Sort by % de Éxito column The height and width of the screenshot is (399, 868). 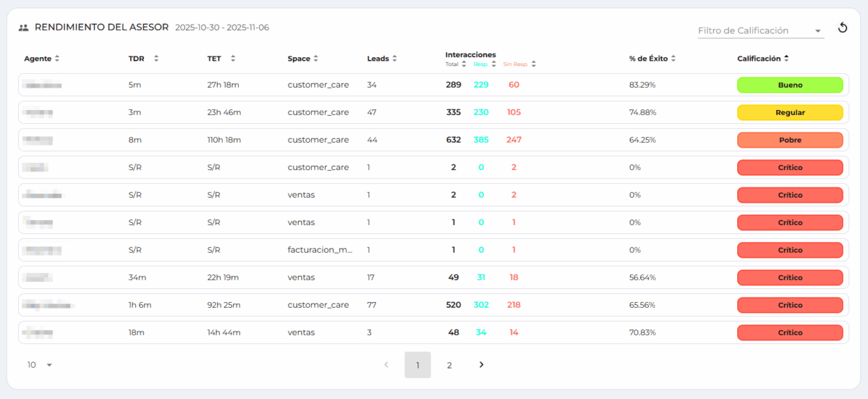point(673,59)
